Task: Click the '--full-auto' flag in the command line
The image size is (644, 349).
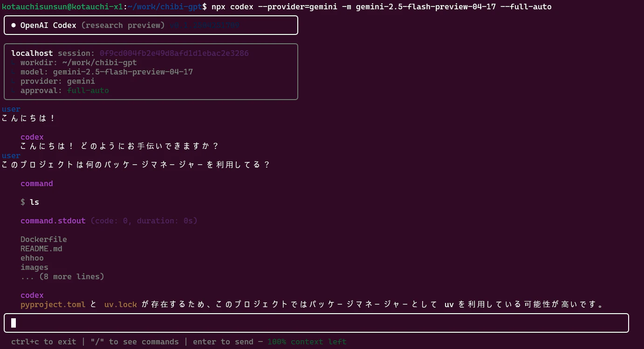Action: (x=526, y=7)
